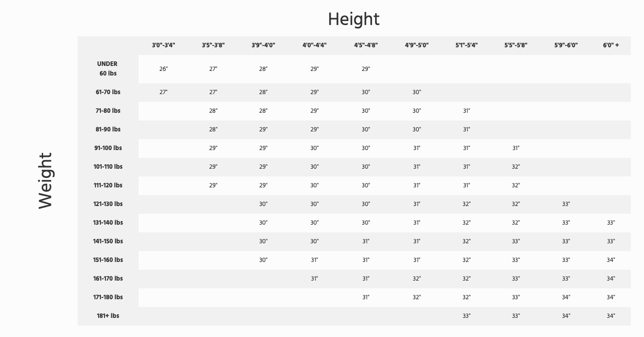Click the 26" bat size cell
Viewport: 644px width, 337px height.
pyautogui.click(x=163, y=69)
